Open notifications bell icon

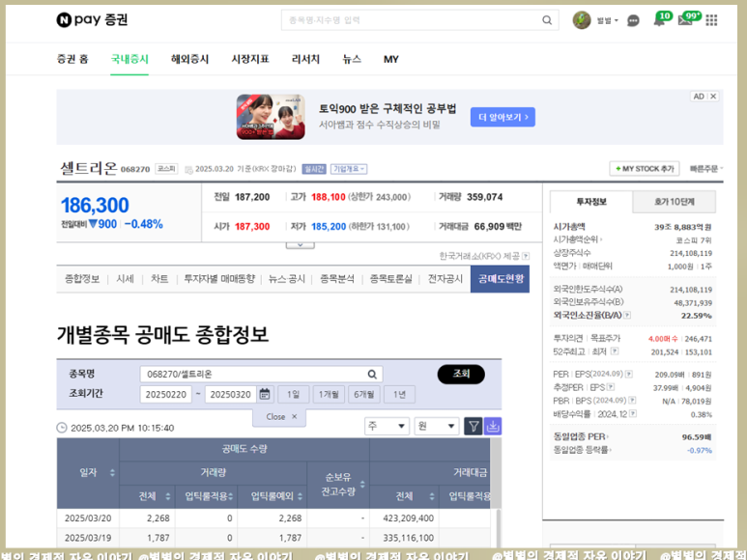click(659, 20)
